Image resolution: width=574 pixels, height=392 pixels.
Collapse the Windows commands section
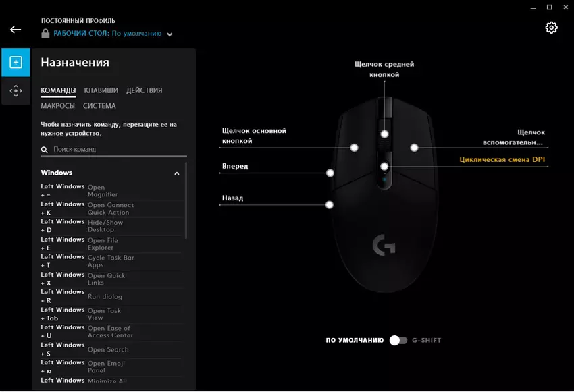click(177, 173)
